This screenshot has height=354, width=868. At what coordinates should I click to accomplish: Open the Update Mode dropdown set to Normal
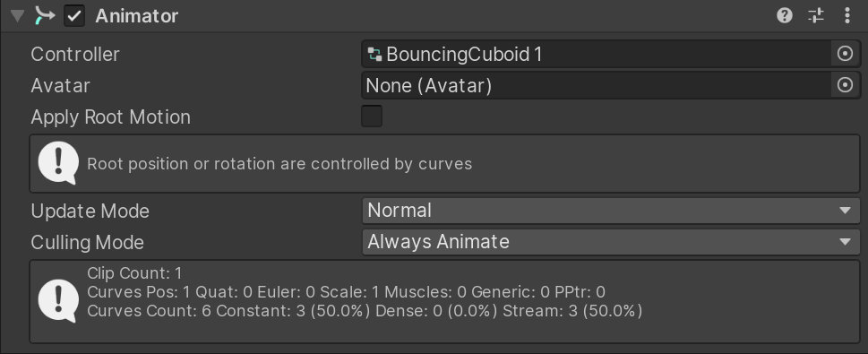click(x=611, y=211)
